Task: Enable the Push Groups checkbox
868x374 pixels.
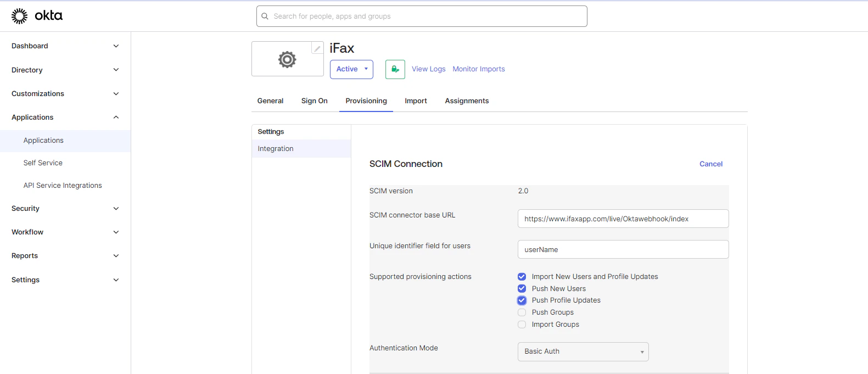Action: click(522, 312)
